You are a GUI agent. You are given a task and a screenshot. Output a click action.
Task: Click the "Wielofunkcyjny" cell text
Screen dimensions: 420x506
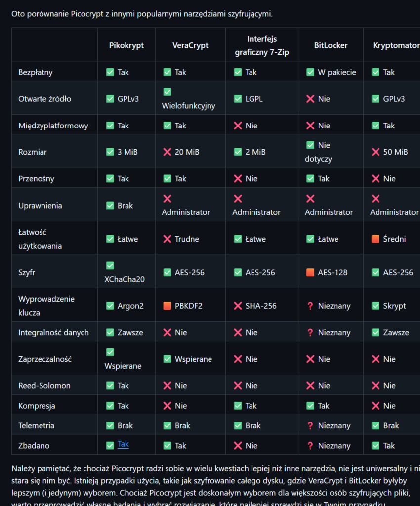point(188,106)
